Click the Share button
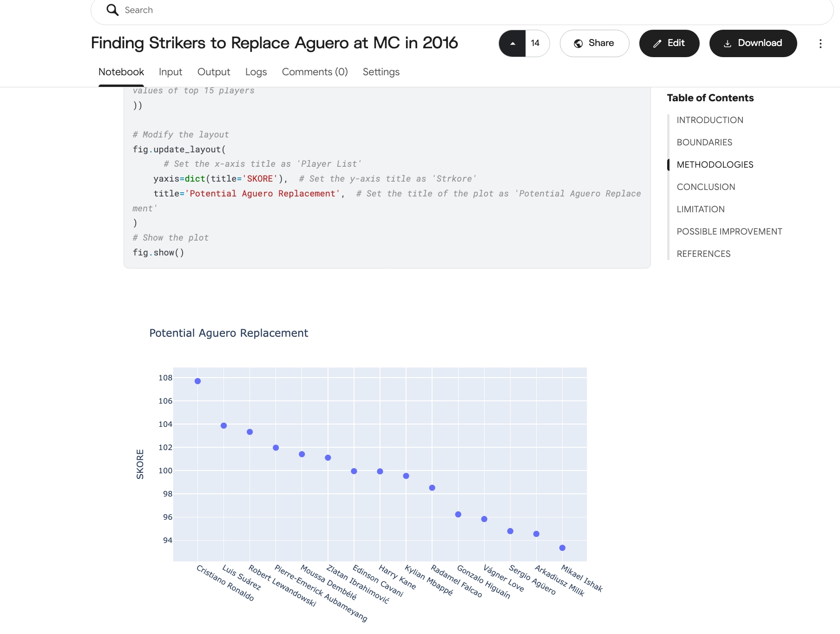This screenshot has height=634, width=840. pyautogui.click(x=594, y=43)
